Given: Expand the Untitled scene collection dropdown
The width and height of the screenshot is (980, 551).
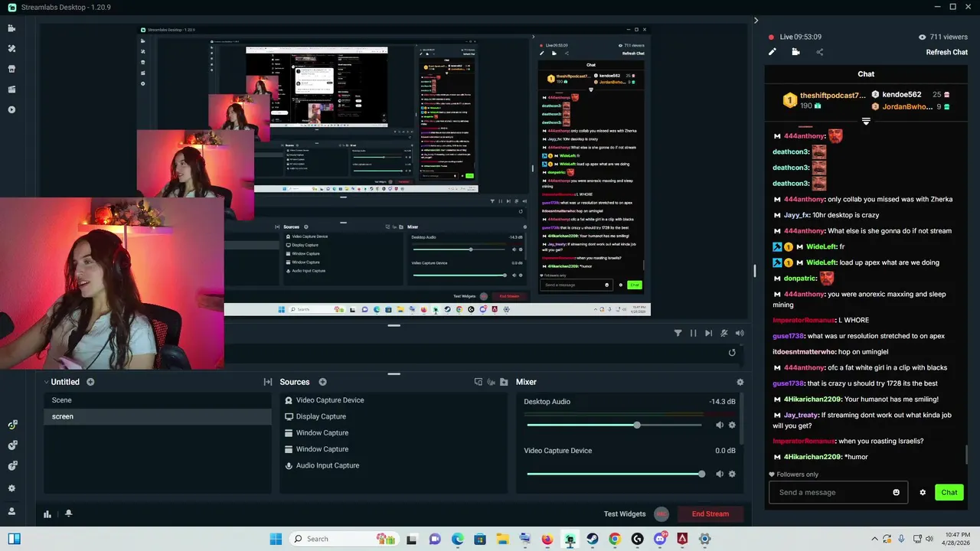Looking at the screenshot, I should point(46,382).
